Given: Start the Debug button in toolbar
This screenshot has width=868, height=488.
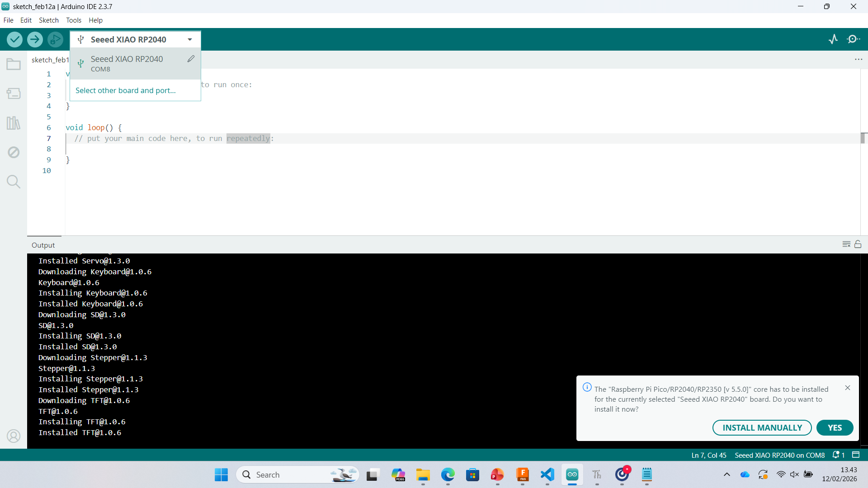Looking at the screenshot, I should (x=55, y=40).
